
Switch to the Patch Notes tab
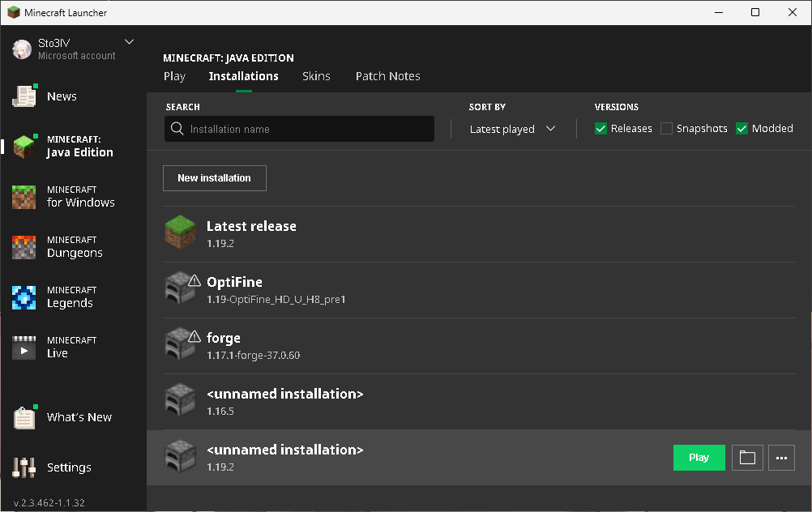click(388, 76)
